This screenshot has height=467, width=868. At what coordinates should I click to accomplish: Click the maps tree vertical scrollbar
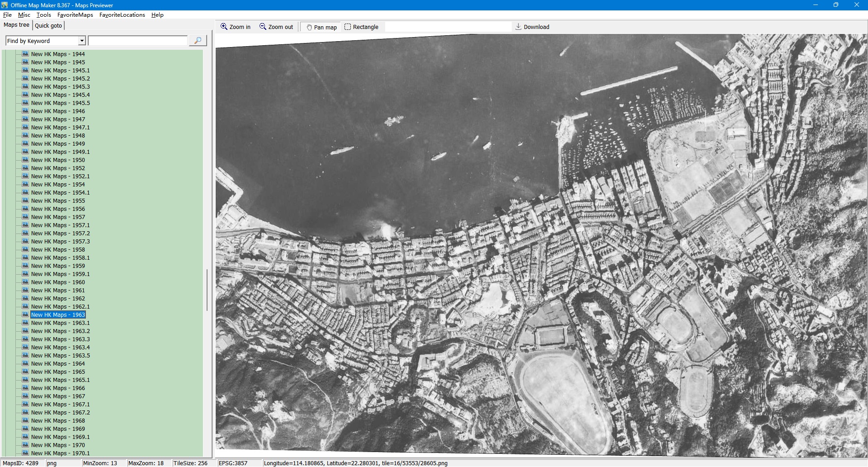click(x=207, y=290)
